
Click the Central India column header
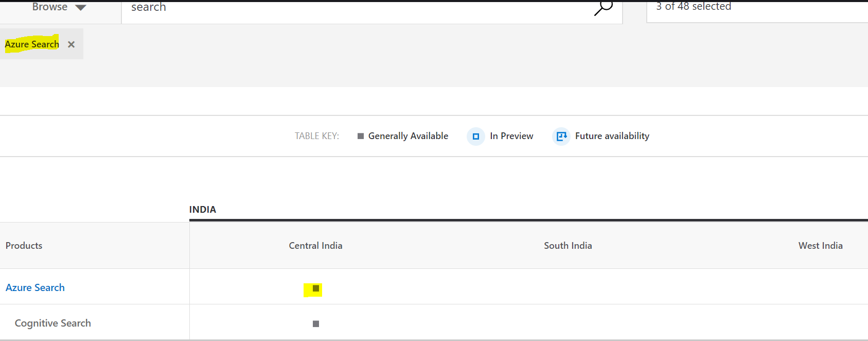(315, 246)
